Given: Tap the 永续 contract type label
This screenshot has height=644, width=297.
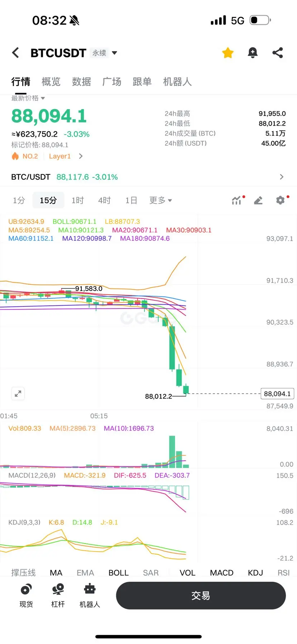Looking at the screenshot, I should (x=99, y=53).
